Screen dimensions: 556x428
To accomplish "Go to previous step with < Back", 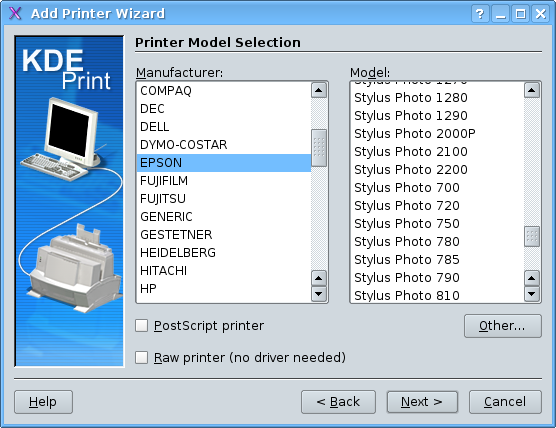I will tap(338, 402).
